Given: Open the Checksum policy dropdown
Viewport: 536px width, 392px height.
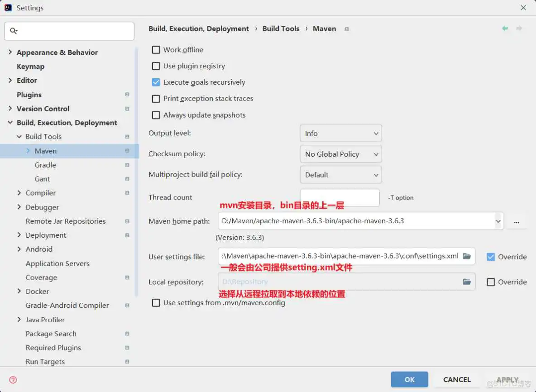Looking at the screenshot, I should click(340, 154).
